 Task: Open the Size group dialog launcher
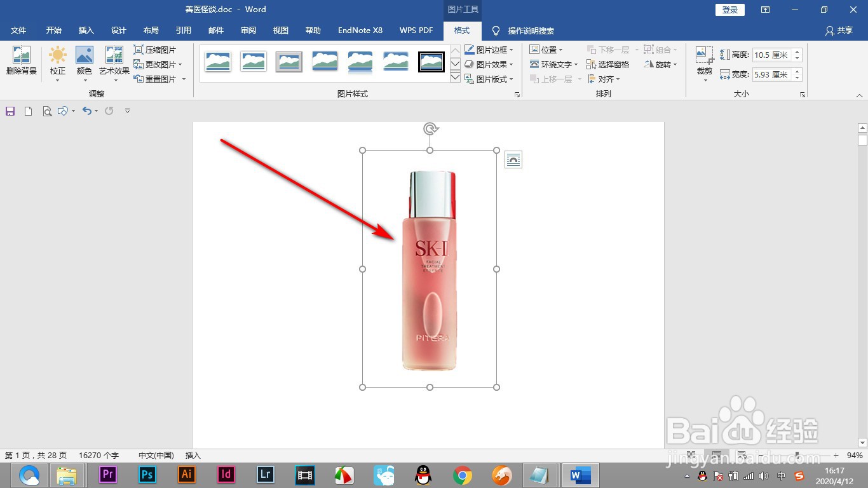(803, 95)
